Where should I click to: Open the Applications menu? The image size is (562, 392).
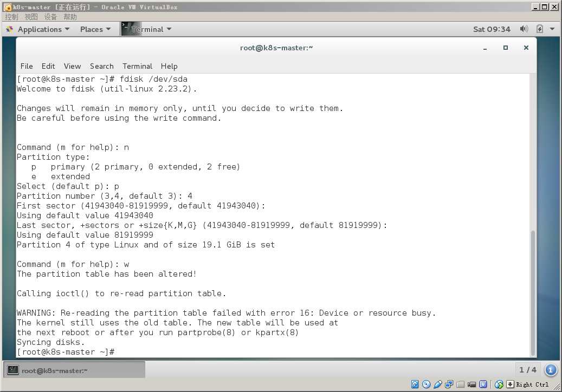[43, 29]
